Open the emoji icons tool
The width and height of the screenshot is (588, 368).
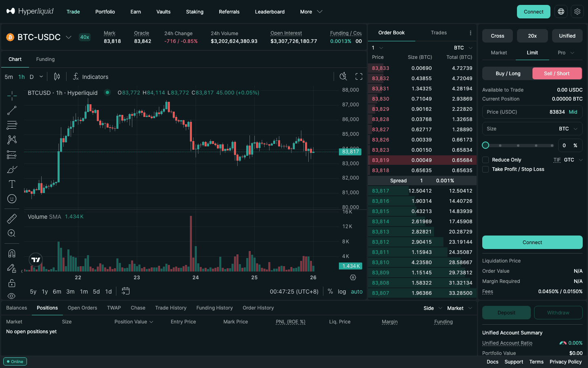(12, 199)
